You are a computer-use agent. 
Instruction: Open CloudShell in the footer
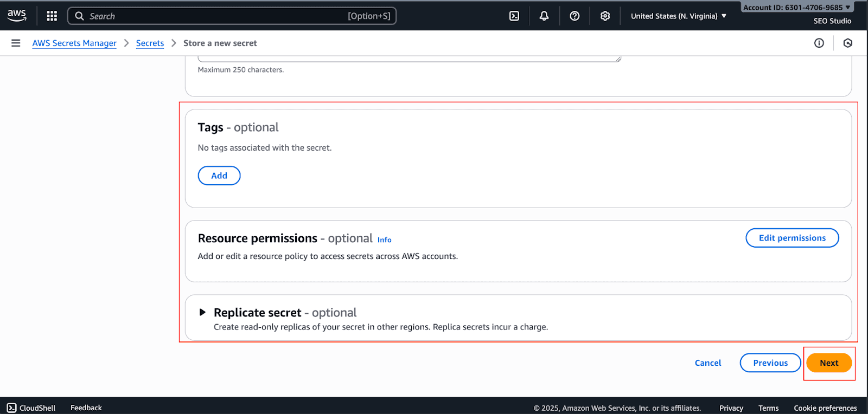tap(31, 407)
